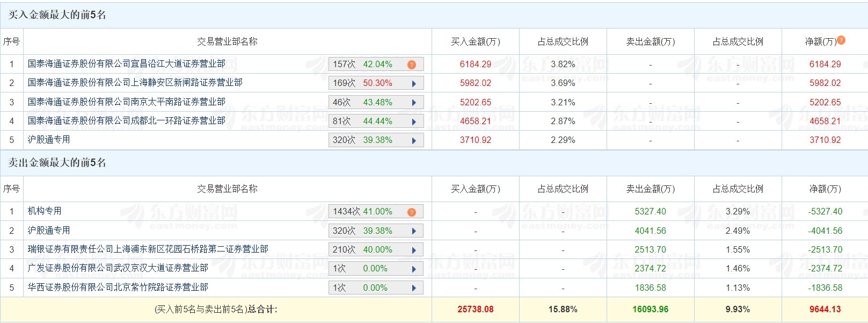Click 机构专用 name in sell list

45,211
